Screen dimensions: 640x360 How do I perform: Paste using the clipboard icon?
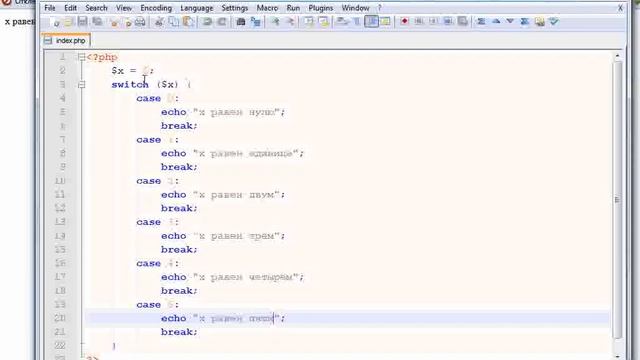188,22
